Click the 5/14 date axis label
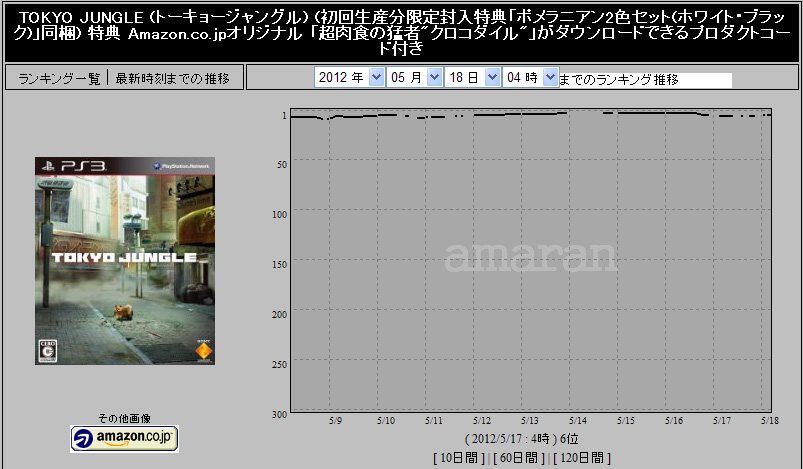Screen dimensions: 803x469 (578, 420)
